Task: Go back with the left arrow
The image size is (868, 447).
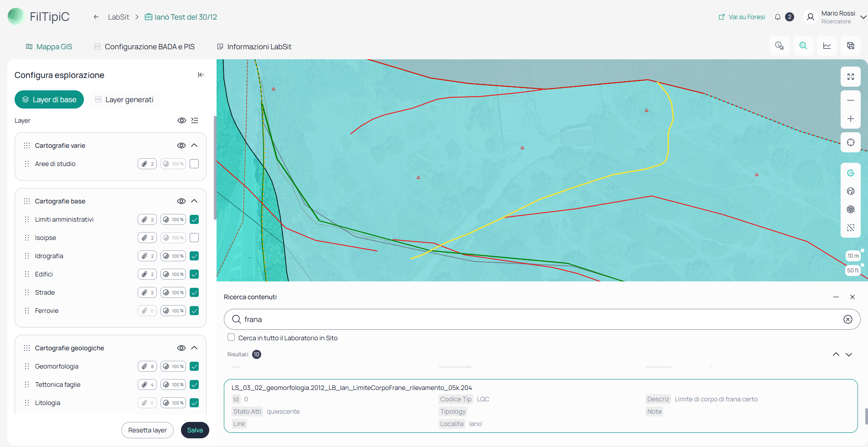Action: [x=96, y=17]
